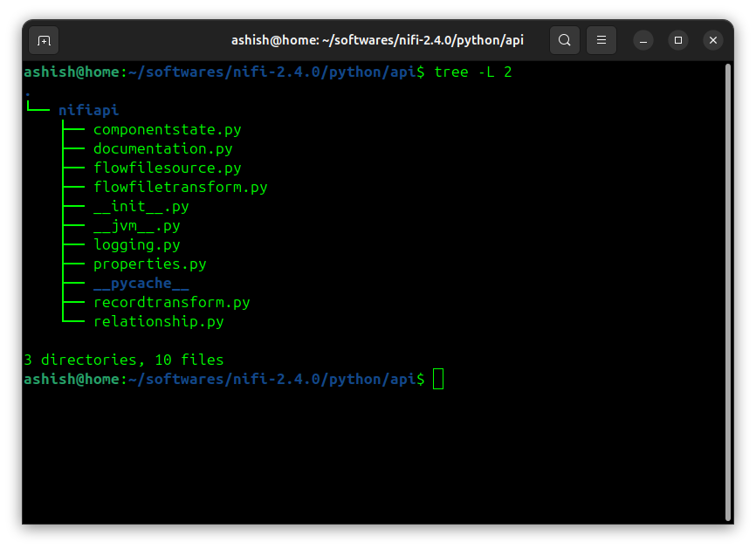Image resolution: width=756 pixels, height=549 pixels.
Task: Click flowfilesource.py file name
Action: tap(167, 168)
